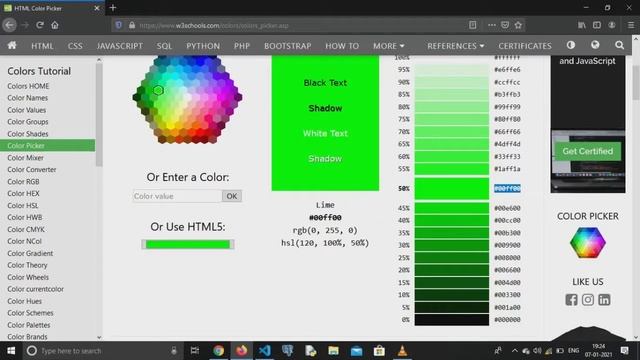Show hidden system tray icons chevron
The height and width of the screenshot is (360, 640).
click(x=514, y=351)
